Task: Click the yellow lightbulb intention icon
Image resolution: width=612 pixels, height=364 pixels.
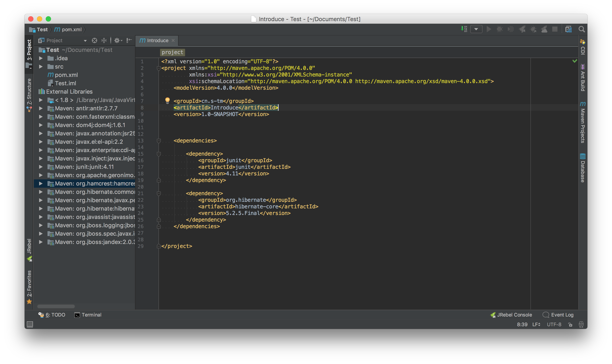Action: (167, 100)
